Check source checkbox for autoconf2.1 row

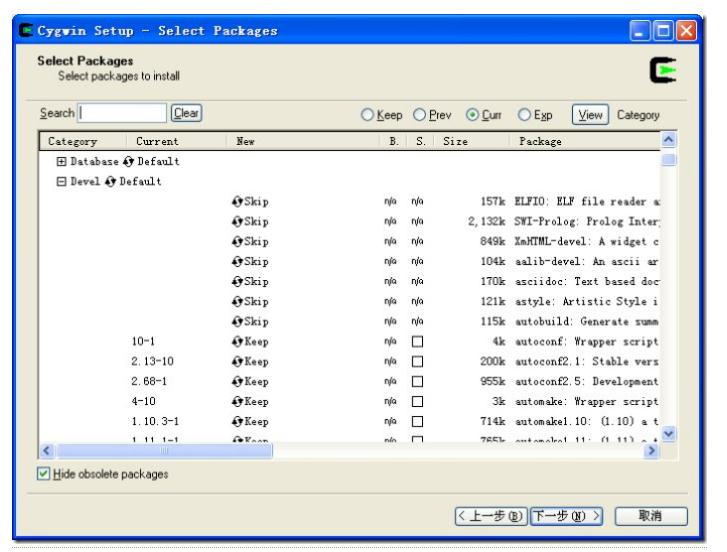tap(417, 362)
